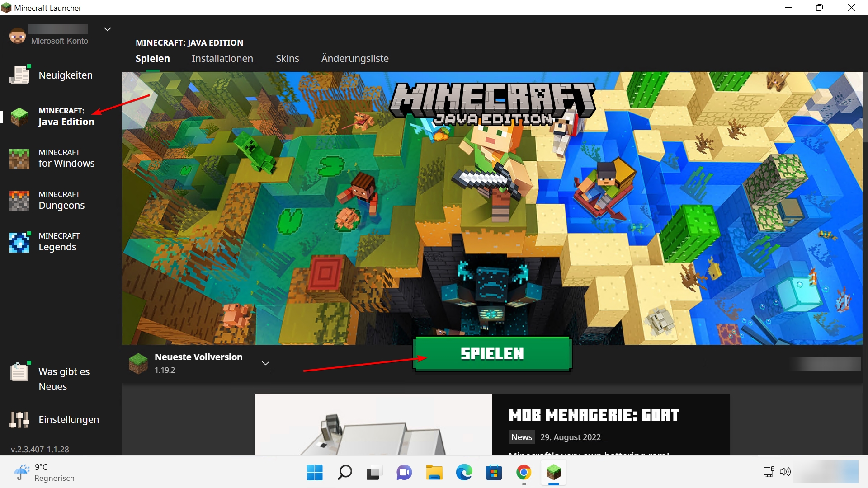This screenshot has width=868, height=488.
Task: Click the Minecraft Java Edition banner artwork
Action: point(492,208)
